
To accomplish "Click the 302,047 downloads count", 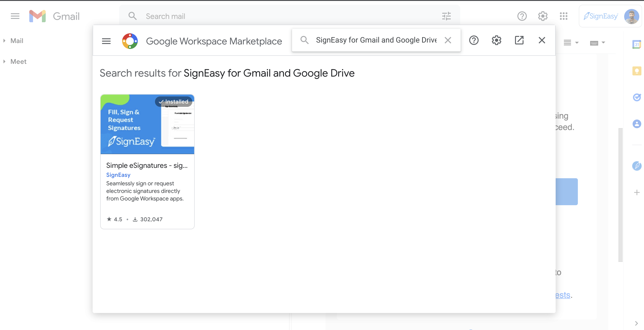I will (147, 219).
